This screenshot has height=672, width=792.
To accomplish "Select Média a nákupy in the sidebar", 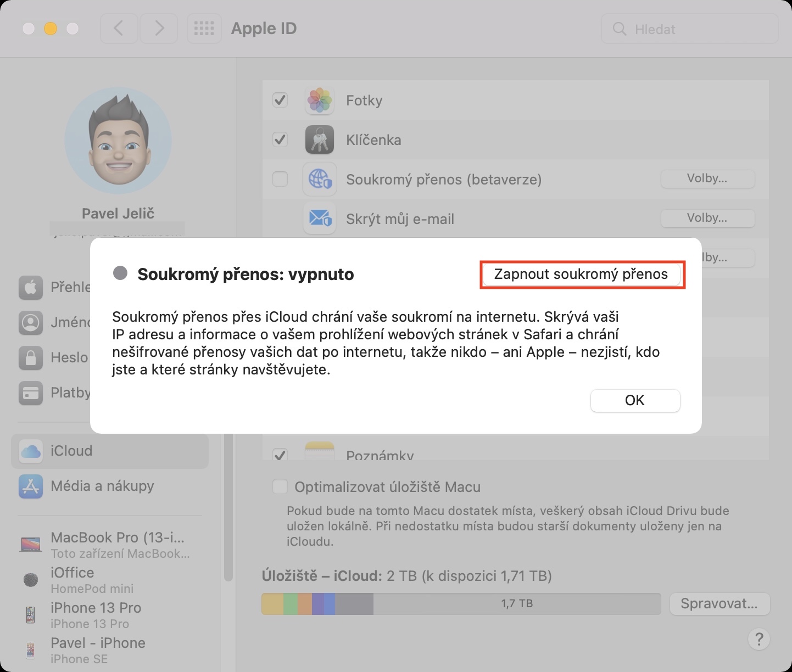I will tap(110, 486).
